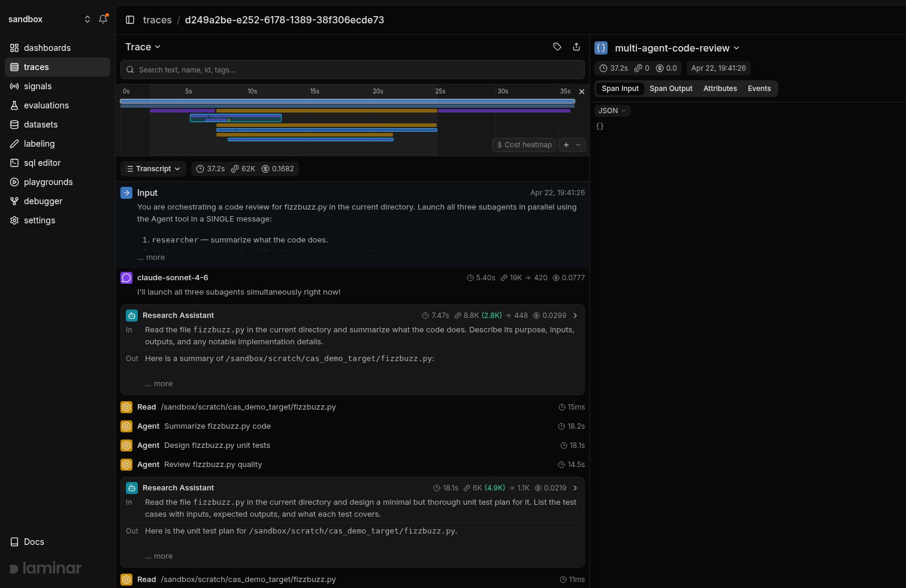Click the purple claude-sonnet-4-6 model icon

click(x=126, y=278)
